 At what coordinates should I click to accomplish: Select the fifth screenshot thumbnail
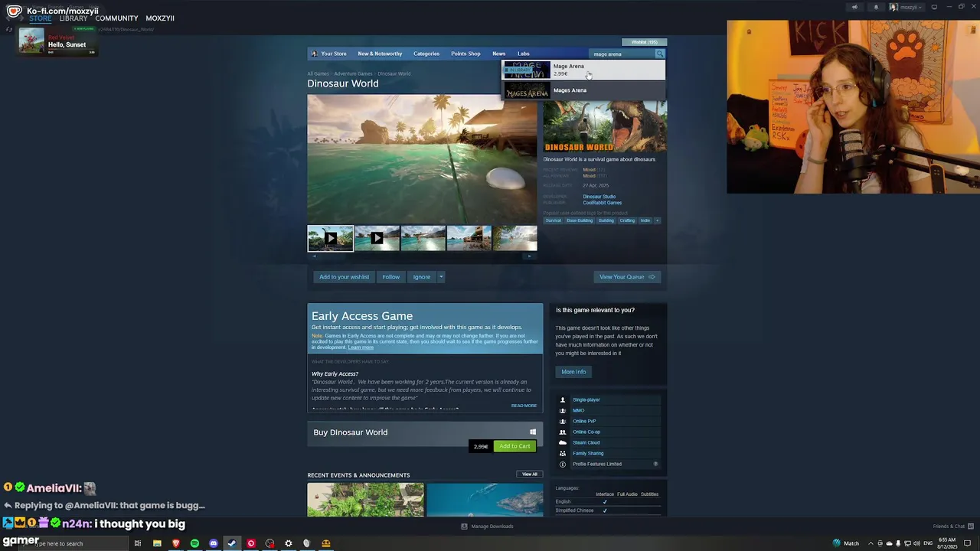pyautogui.click(x=515, y=238)
